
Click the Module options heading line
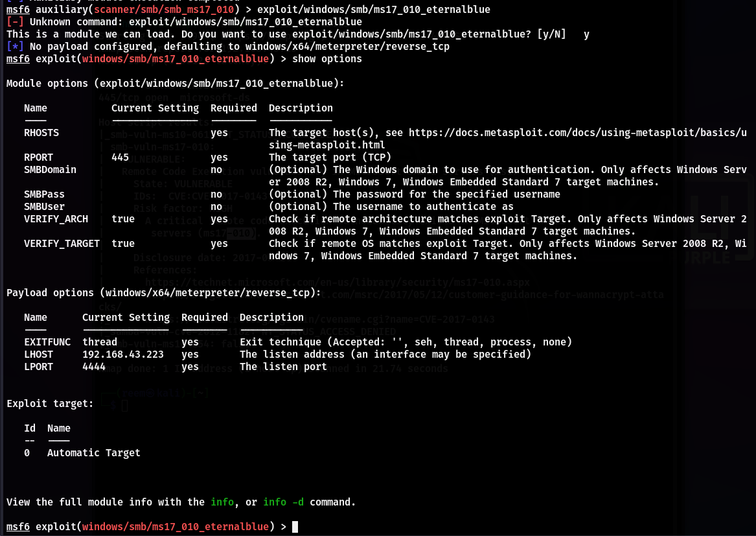[176, 84]
